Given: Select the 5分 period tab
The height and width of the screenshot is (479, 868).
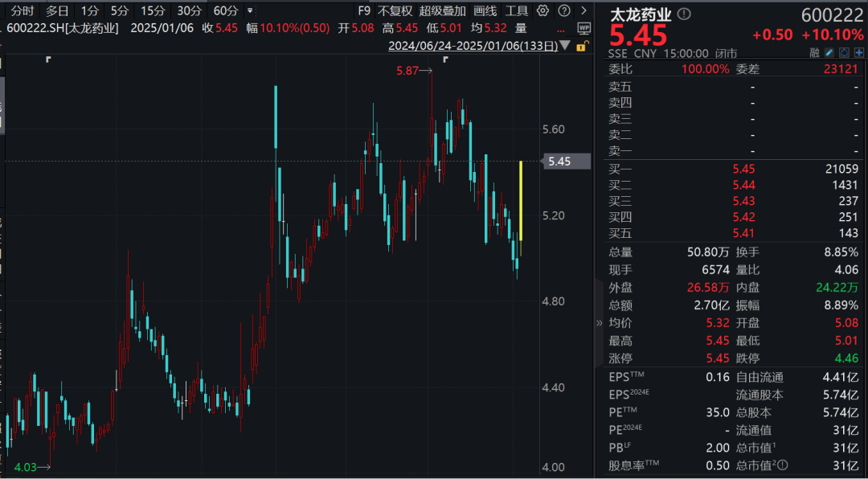Looking at the screenshot, I should [118, 10].
